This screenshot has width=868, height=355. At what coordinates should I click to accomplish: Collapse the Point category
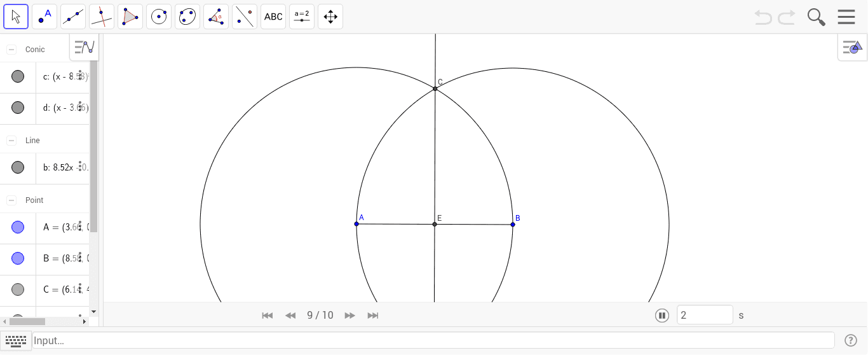pyautogui.click(x=11, y=200)
